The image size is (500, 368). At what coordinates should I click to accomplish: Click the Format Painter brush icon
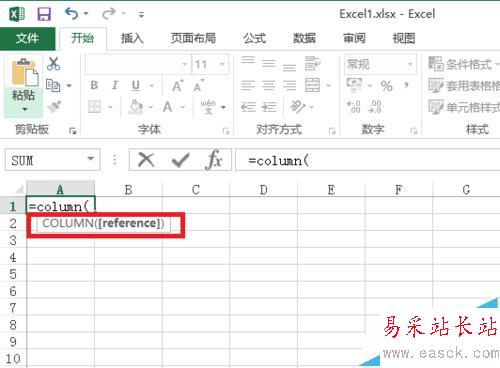54,107
